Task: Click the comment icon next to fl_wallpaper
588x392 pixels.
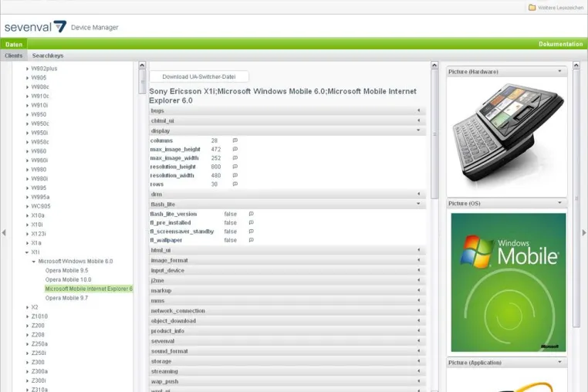Action: pyautogui.click(x=252, y=240)
